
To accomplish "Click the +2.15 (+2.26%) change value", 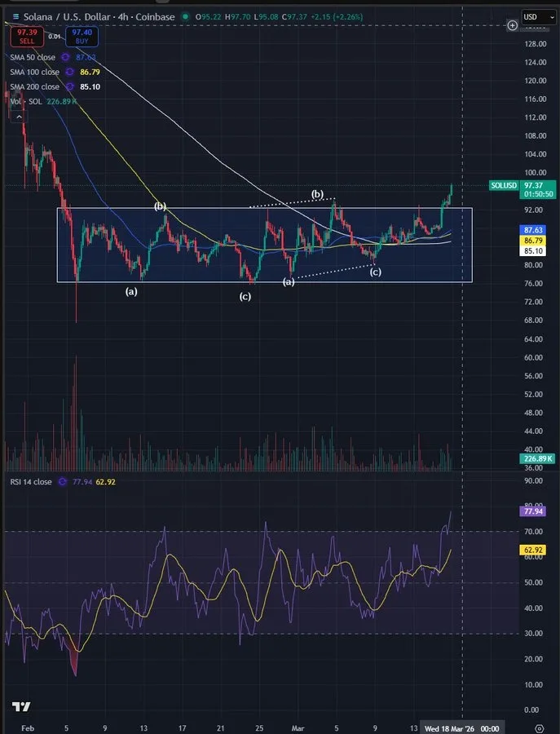I will (x=337, y=17).
